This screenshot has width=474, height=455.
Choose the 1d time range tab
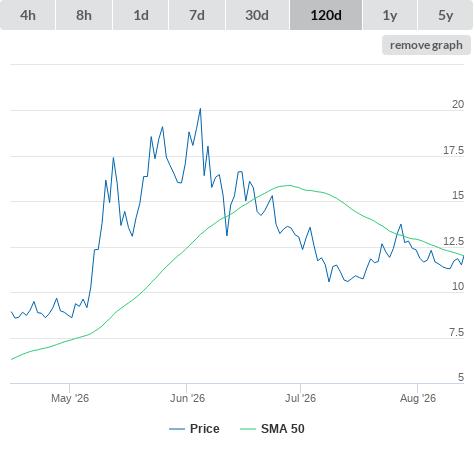141,15
